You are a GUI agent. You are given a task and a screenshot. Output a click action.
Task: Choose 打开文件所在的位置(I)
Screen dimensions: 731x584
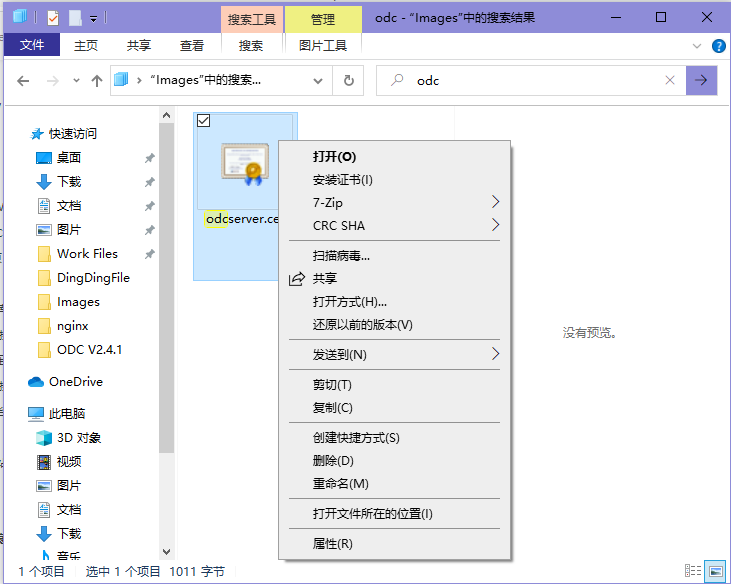click(394, 514)
